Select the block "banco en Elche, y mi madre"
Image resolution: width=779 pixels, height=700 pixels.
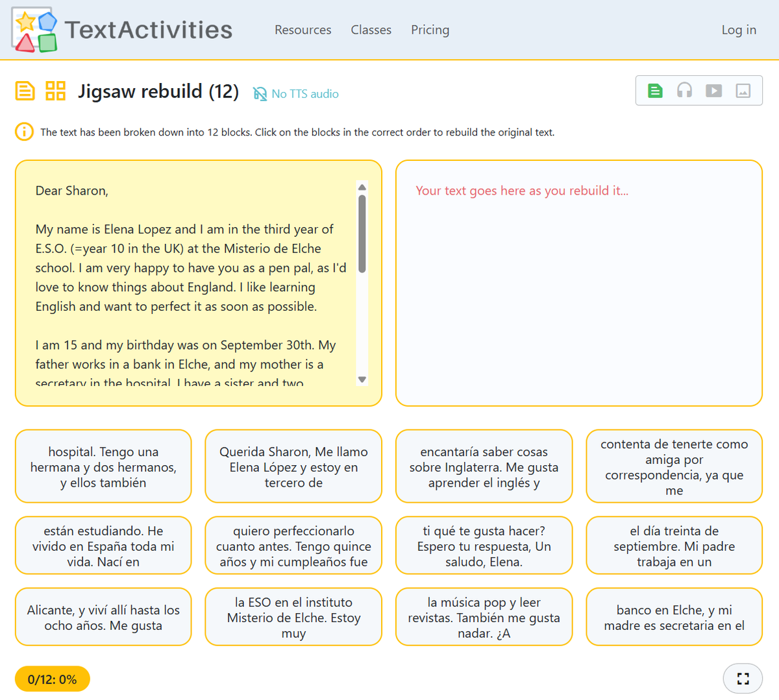(x=674, y=617)
